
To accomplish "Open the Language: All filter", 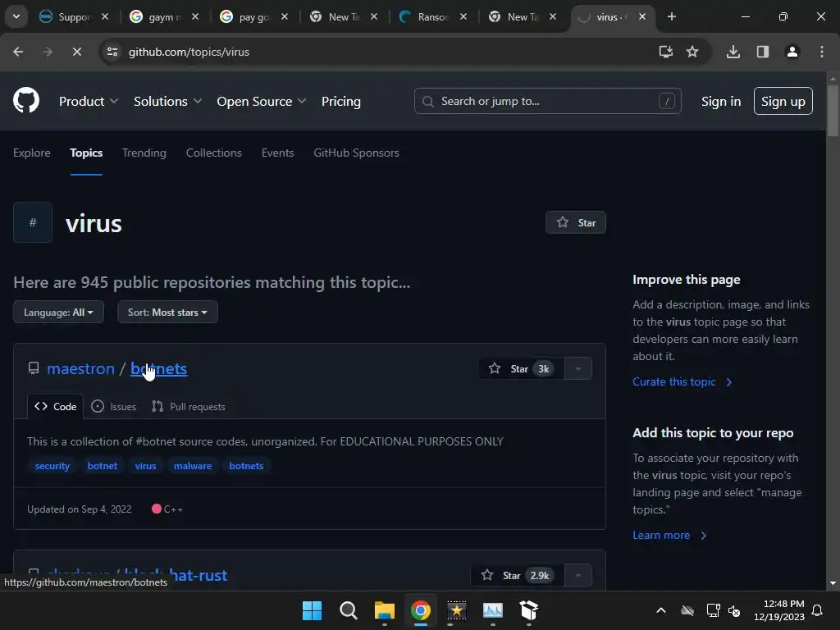I will (x=58, y=313).
